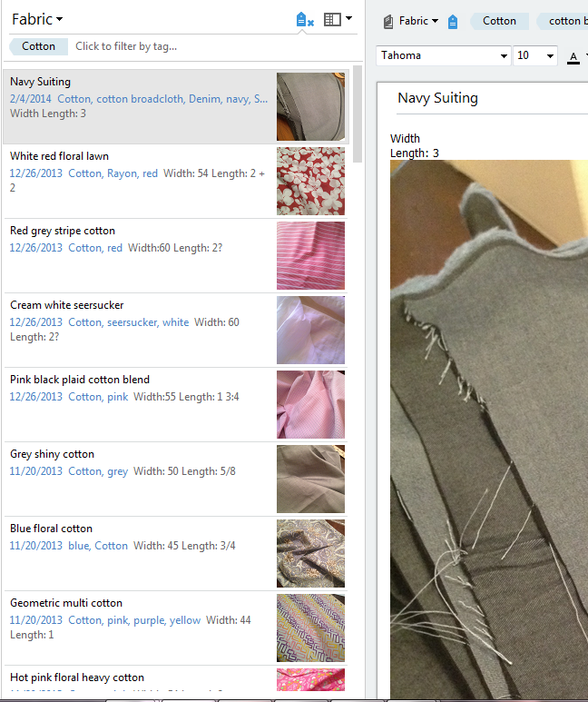This screenshot has width=588, height=702.
Task: Click the notebook icon beside Fabric in note panel
Action: [x=388, y=22]
